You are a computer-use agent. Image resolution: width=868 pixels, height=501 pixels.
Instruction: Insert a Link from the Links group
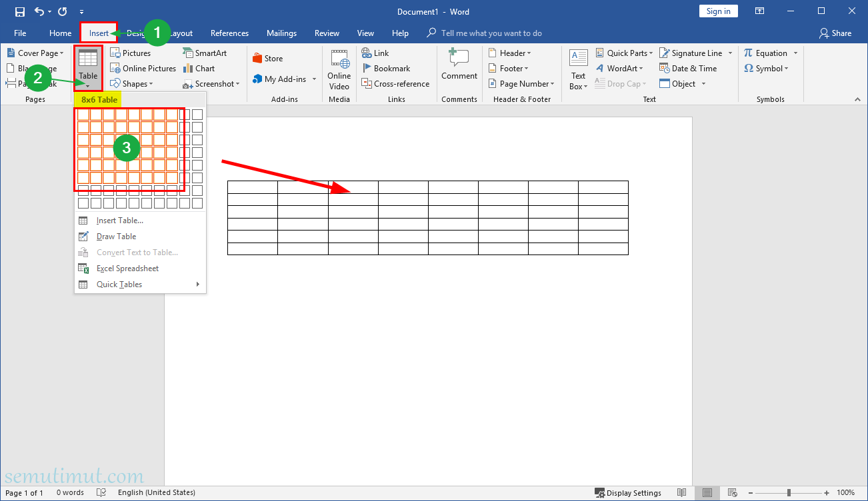[x=375, y=53]
